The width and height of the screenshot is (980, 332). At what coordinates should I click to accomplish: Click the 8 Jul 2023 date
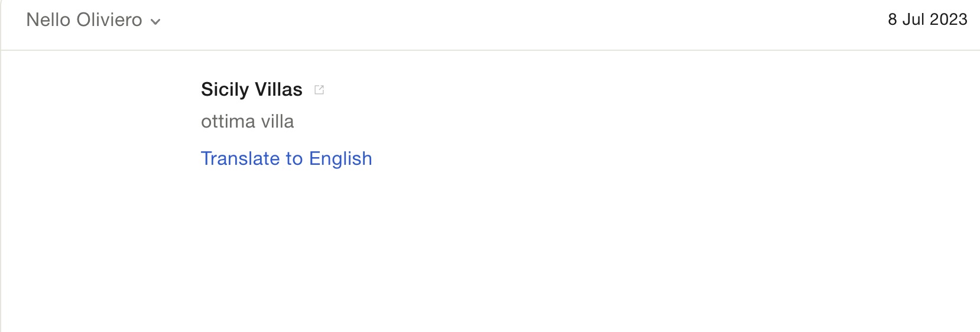(x=927, y=19)
